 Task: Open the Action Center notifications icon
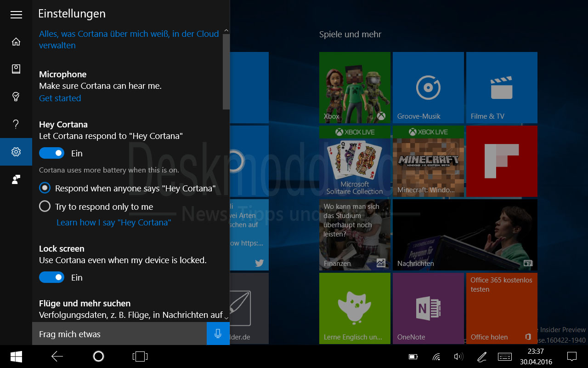[572, 356]
